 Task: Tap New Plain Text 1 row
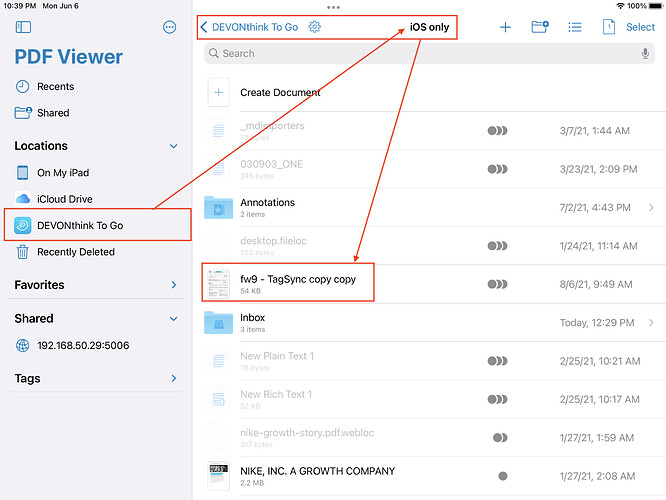[x=429, y=361]
